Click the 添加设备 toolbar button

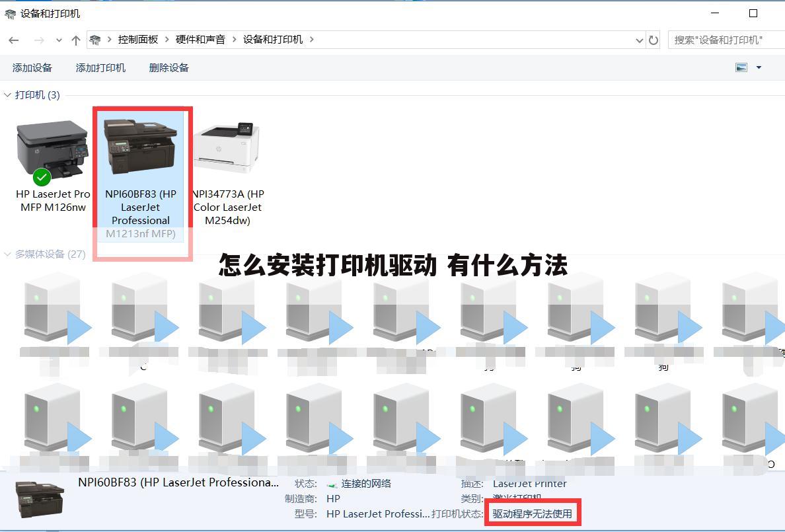[x=32, y=67]
